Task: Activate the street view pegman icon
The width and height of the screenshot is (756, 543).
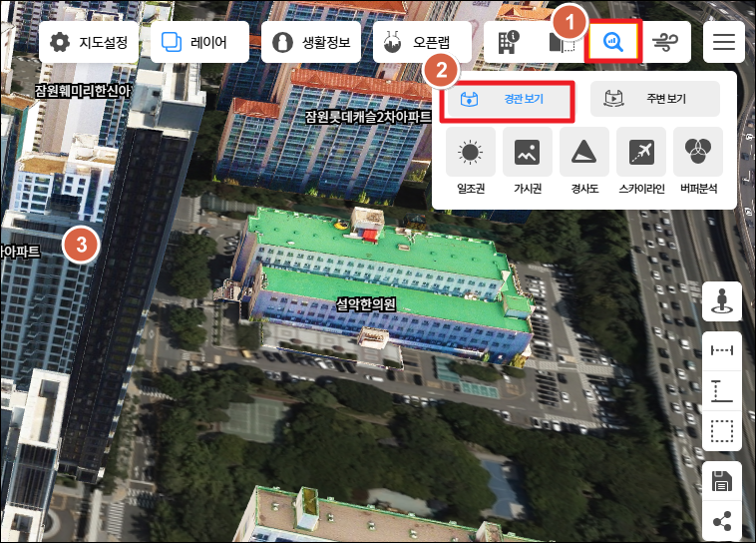Action: [722, 301]
